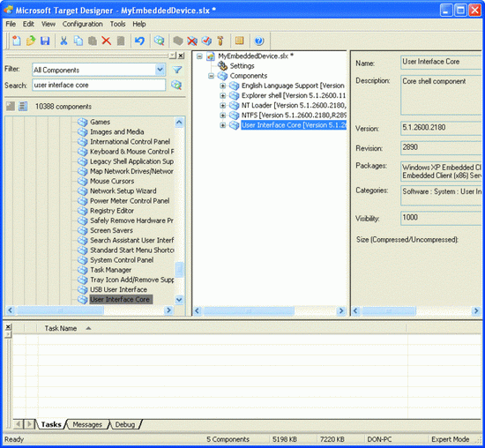Click the blue Undo arrow icon
This screenshot has width=485, height=448.
[139, 41]
